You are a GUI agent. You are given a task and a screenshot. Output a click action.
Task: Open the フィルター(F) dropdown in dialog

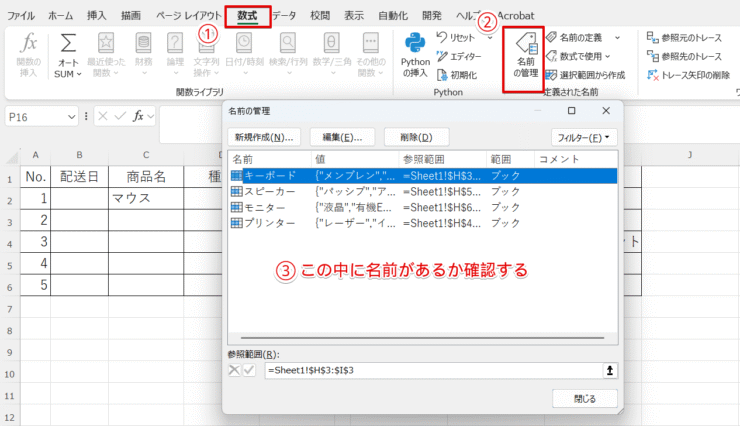(x=584, y=138)
